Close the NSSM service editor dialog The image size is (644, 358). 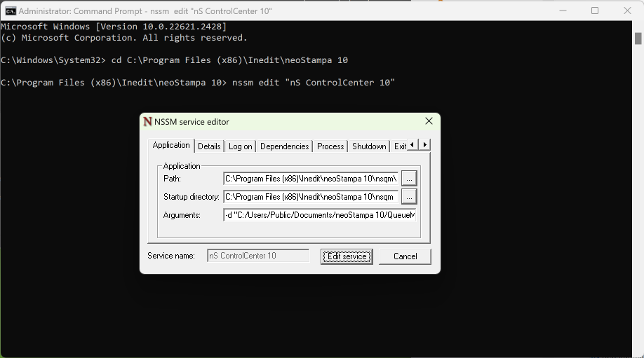point(429,121)
